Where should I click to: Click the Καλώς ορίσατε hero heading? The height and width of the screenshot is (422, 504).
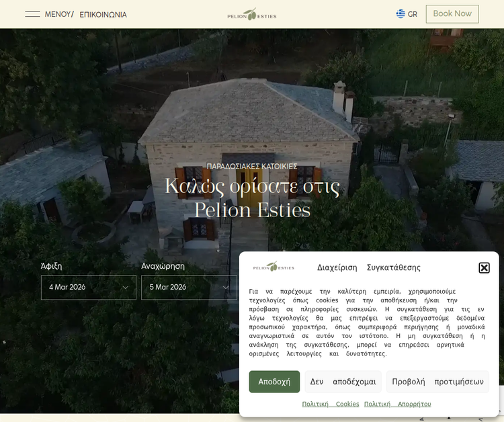pyautogui.click(x=252, y=198)
